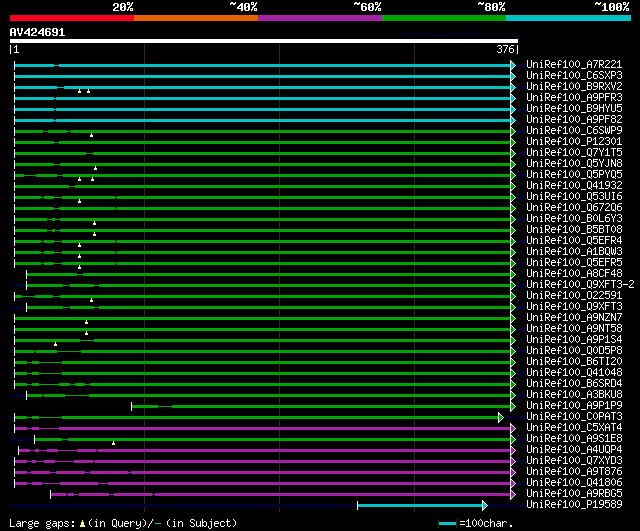Click the purple arrowhead of UniRef100_C5XAT4 alignment
The image size is (640, 531).
tap(513, 429)
